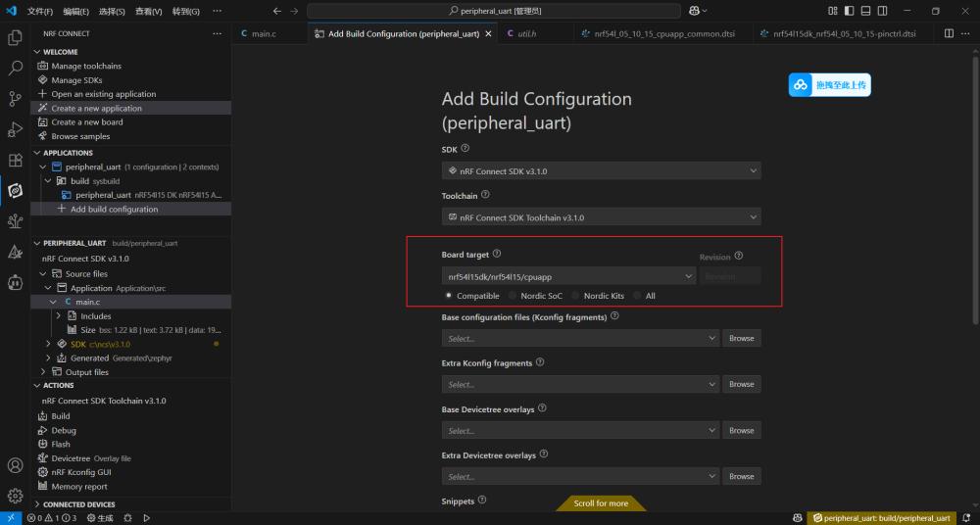Click the Accounts icon in activity bar

coord(15,465)
